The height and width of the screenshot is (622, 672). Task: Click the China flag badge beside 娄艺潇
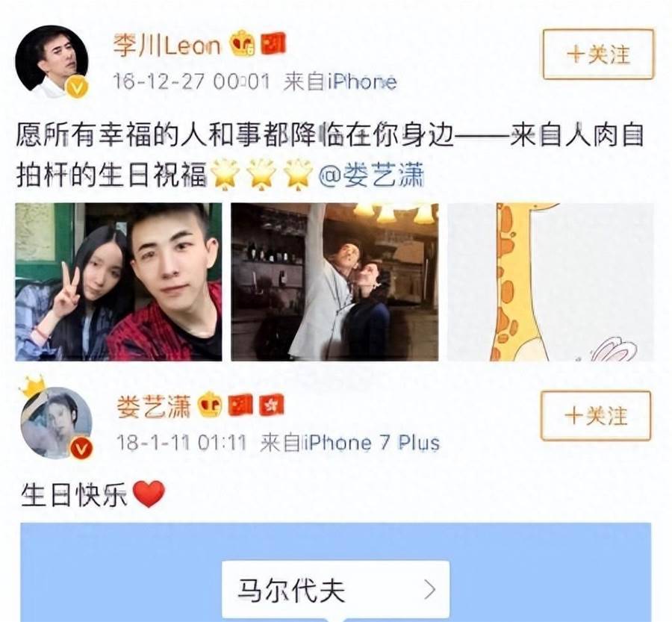(240, 405)
